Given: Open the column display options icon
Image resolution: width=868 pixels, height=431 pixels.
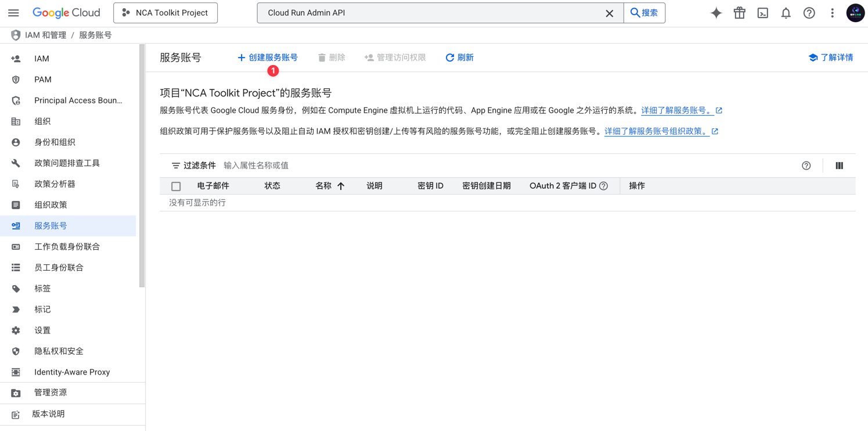Looking at the screenshot, I should click(839, 166).
